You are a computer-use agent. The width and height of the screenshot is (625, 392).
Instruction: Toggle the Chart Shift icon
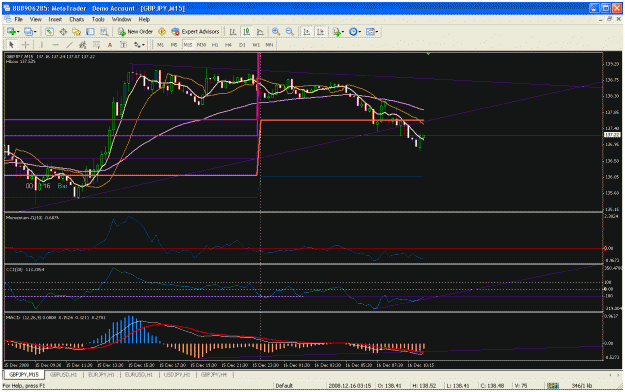tap(320, 32)
